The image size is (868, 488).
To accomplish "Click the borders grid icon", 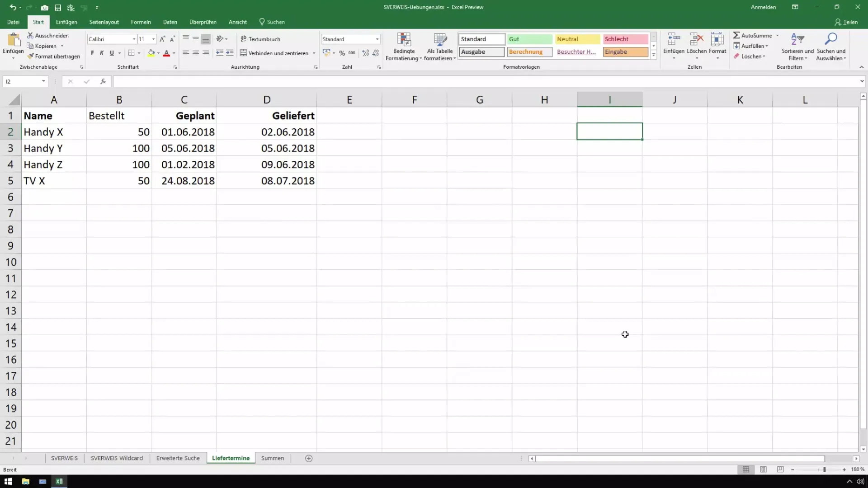I will click(x=131, y=53).
